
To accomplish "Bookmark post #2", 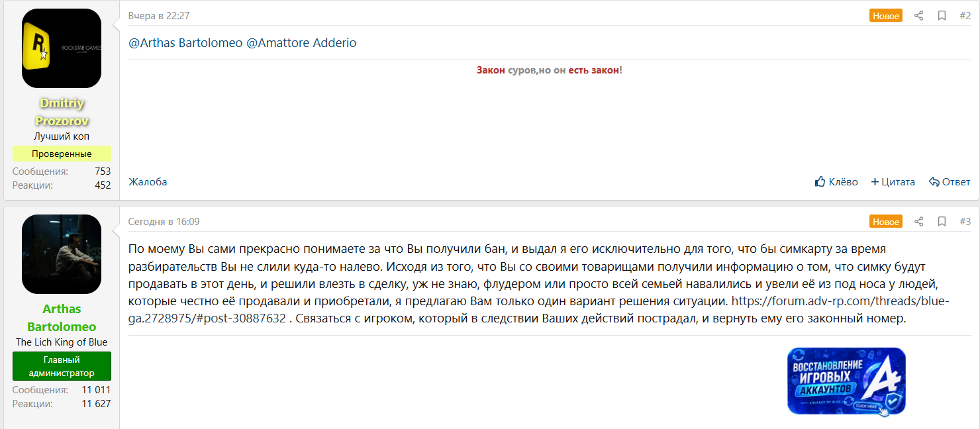I will [942, 16].
